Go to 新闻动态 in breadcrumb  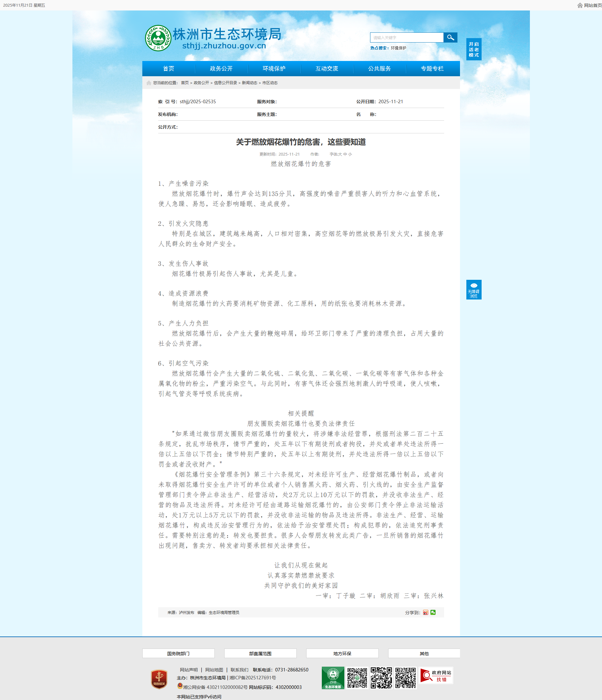click(x=249, y=83)
